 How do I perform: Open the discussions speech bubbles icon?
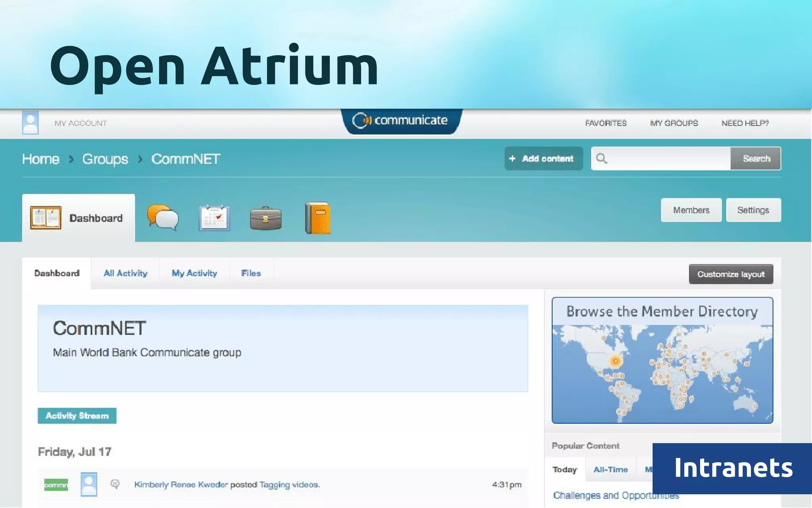click(x=163, y=217)
